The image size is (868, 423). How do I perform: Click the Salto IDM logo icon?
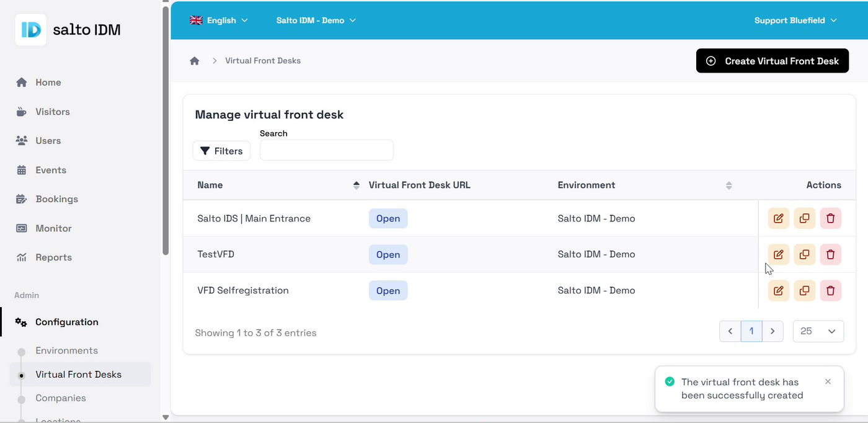[x=30, y=30]
